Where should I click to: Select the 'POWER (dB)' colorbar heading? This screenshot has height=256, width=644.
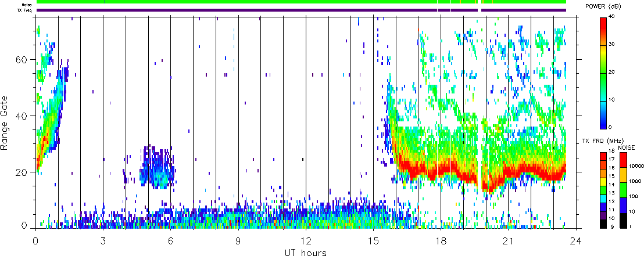tap(604, 6)
